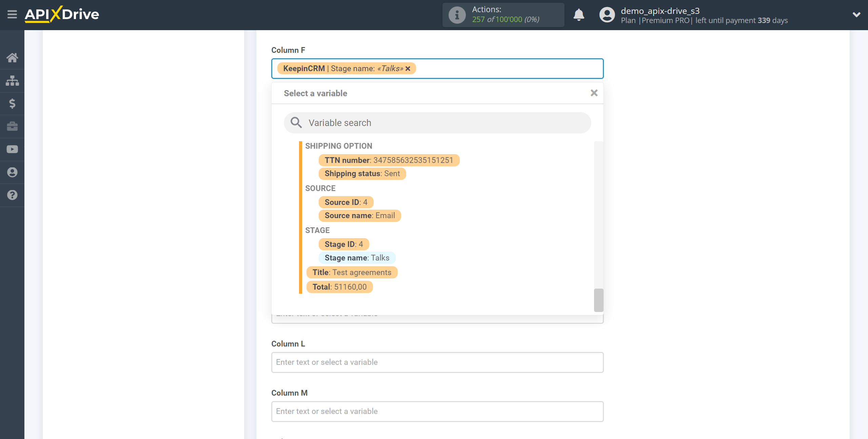Image resolution: width=868 pixels, height=439 pixels.
Task: Click the SOURCE group heading
Action: point(320,188)
